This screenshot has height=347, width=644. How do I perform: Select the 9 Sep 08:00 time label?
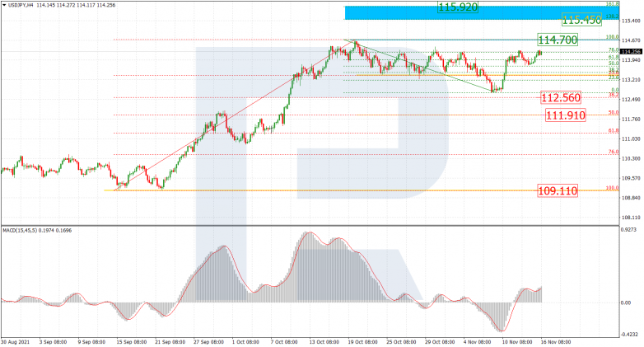91,342
